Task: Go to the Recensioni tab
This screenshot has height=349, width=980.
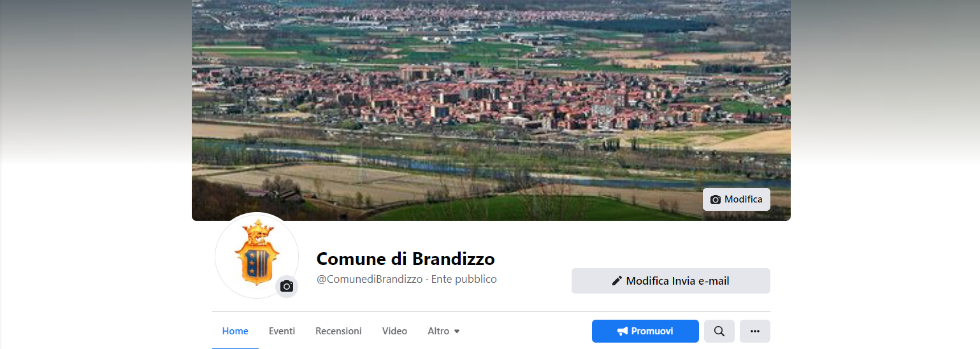Action: [x=338, y=331]
